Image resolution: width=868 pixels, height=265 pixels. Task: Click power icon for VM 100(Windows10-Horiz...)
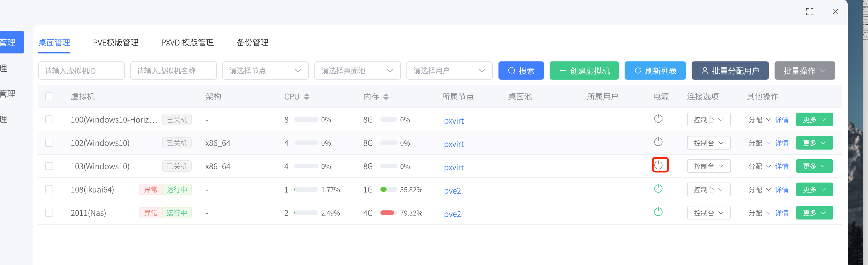point(658,119)
